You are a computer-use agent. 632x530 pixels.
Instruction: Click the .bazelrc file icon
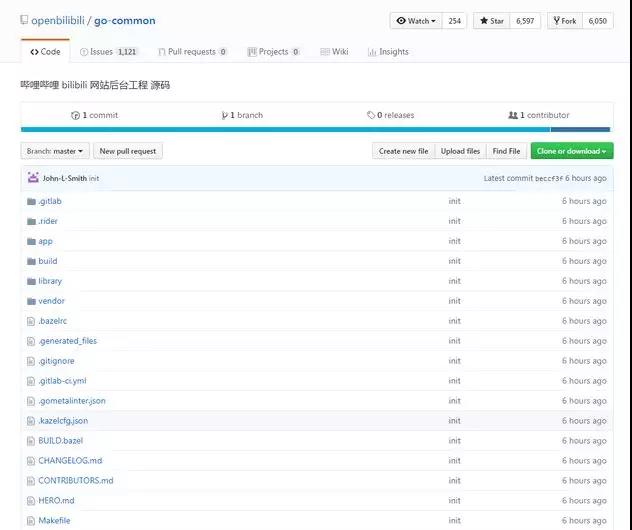tap(31, 321)
